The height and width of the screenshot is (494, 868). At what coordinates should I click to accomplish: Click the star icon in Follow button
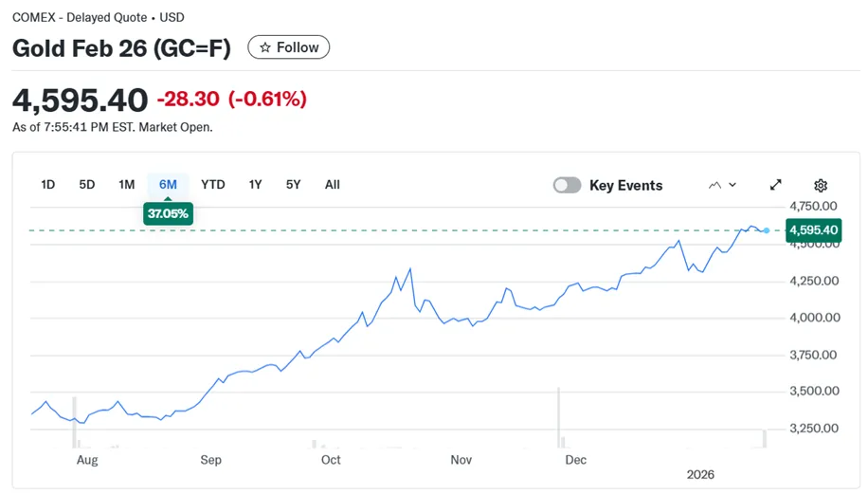click(264, 47)
